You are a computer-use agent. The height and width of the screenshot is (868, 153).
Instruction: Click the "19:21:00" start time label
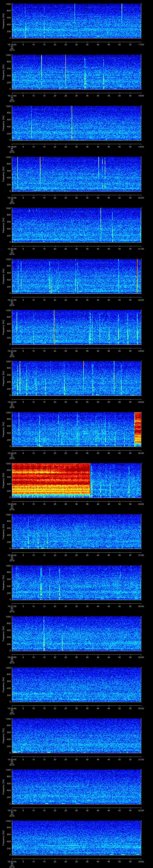pos(12,300)
